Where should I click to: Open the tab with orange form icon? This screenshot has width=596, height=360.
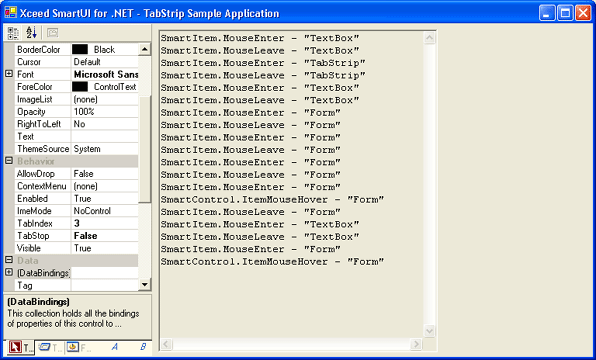(x=73, y=347)
